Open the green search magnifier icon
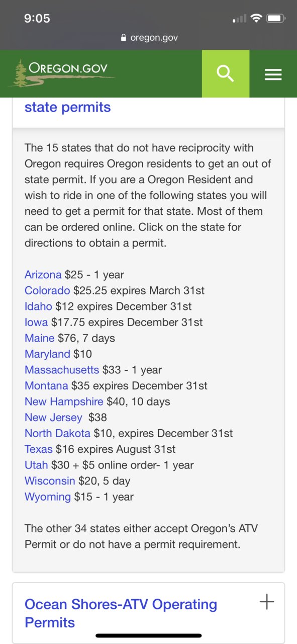 tap(226, 73)
